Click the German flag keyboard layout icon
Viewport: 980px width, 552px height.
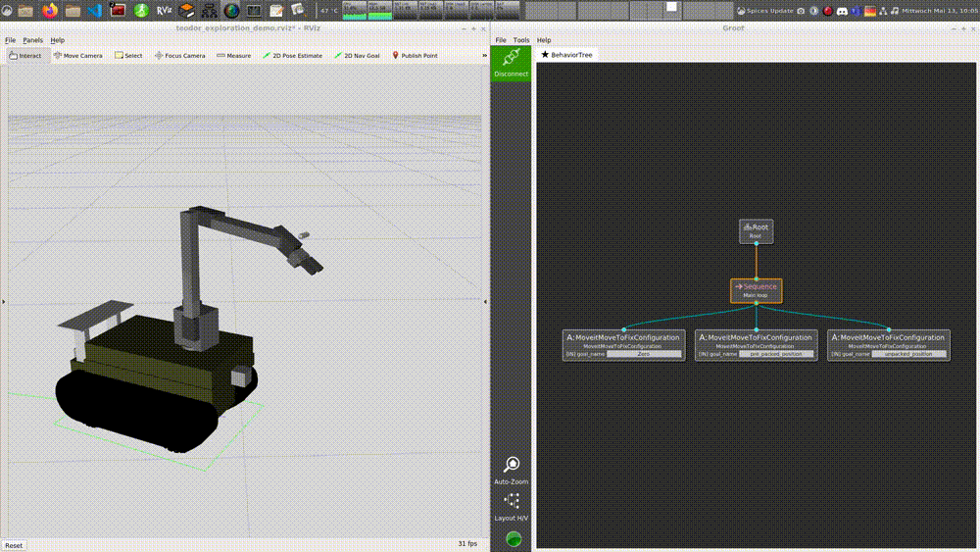(x=870, y=11)
